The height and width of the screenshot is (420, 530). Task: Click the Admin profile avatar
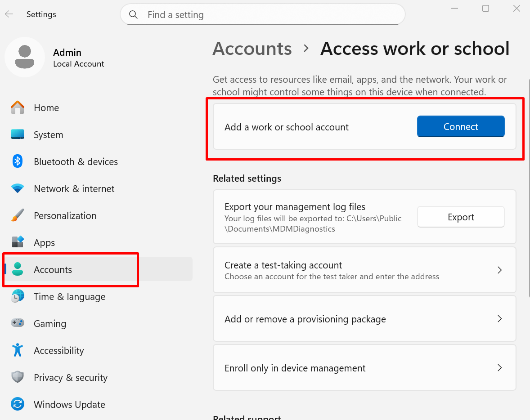[x=25, y=57]
